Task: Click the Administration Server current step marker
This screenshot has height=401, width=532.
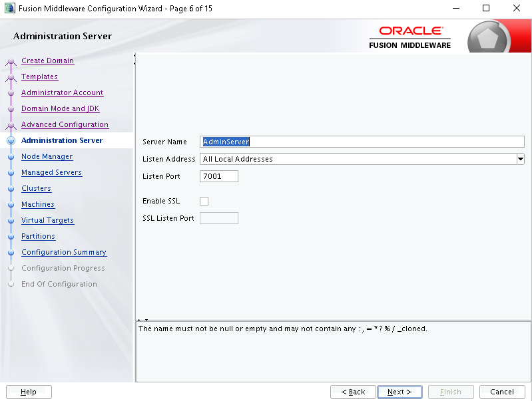Action: click(x=11, y=140)
